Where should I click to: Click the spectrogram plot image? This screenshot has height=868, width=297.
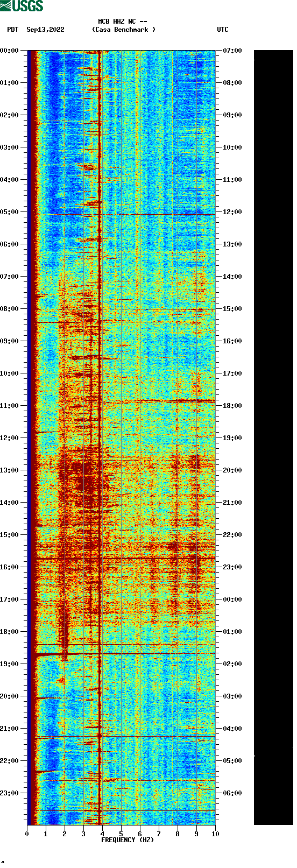121,437
